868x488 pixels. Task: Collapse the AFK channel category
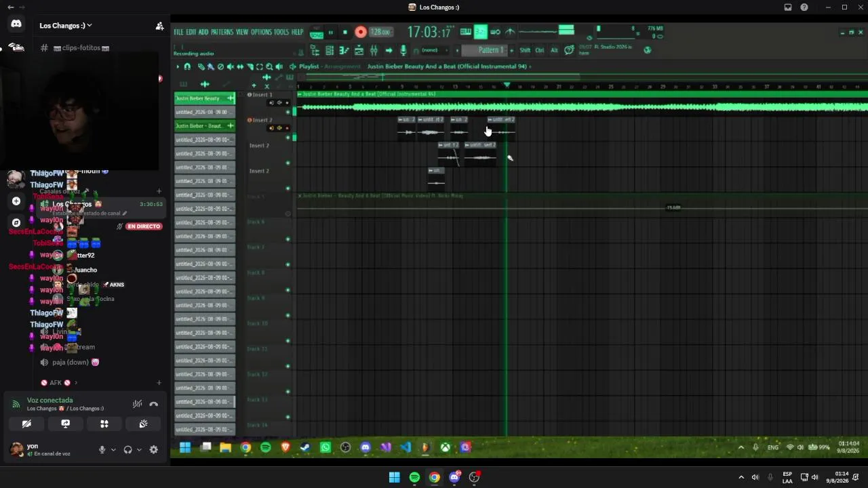(59, 383)
